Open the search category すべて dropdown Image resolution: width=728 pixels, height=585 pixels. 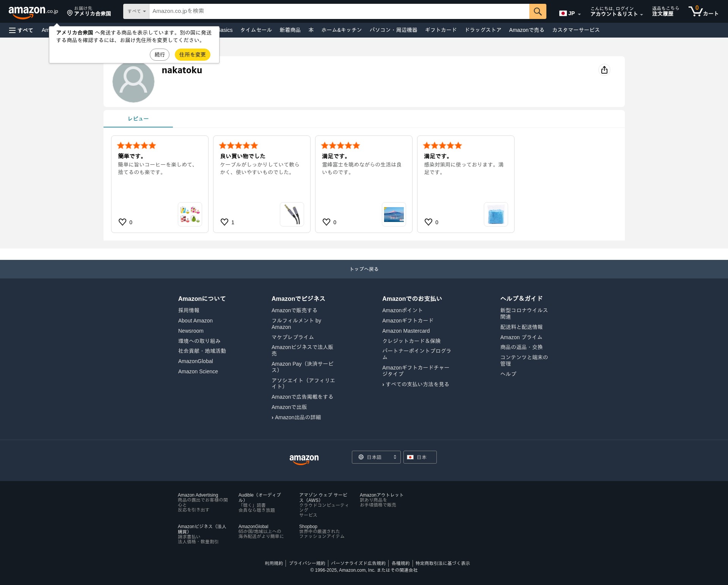(136, 11)
